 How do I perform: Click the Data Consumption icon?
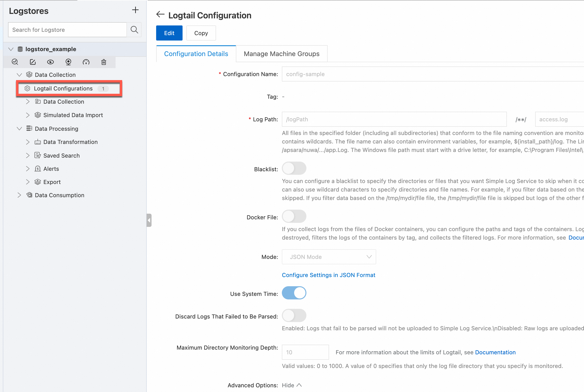pos(29,195)
